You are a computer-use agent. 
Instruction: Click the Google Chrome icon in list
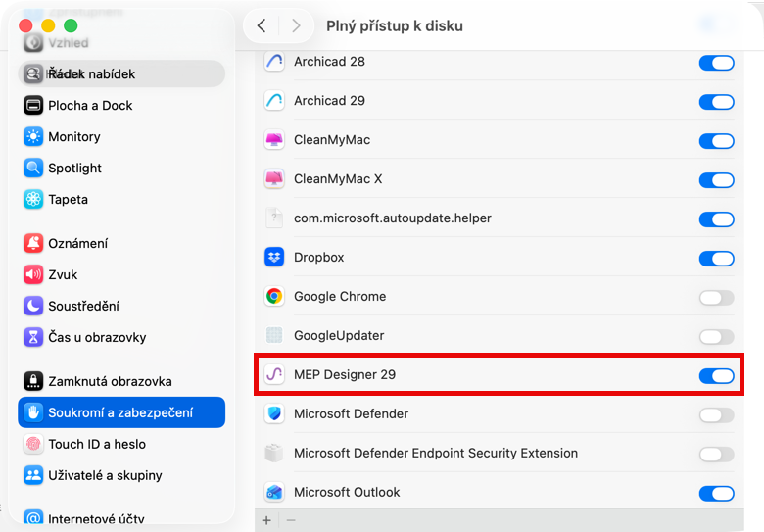pyautogui.click(x=274, y=297)
